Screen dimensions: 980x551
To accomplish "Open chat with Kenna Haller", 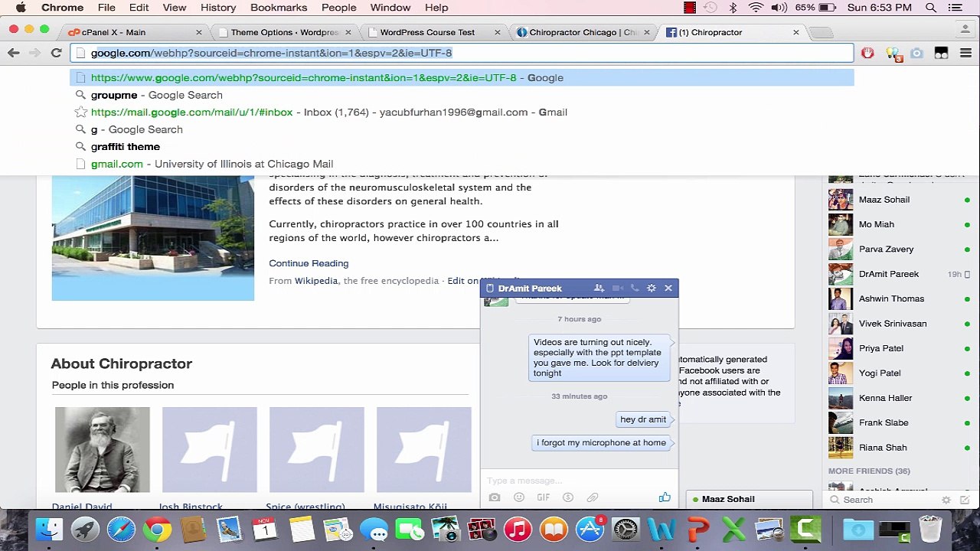I will click(x=900, y=398).
